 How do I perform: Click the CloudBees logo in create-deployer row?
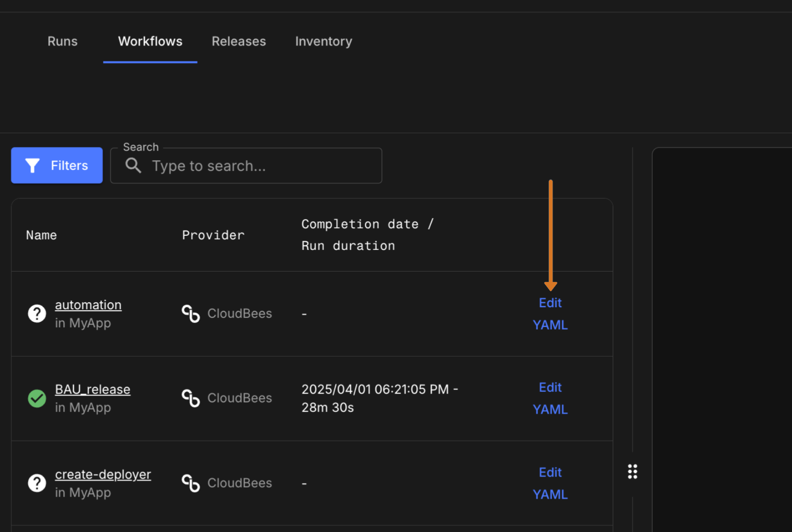pos(191,483)
